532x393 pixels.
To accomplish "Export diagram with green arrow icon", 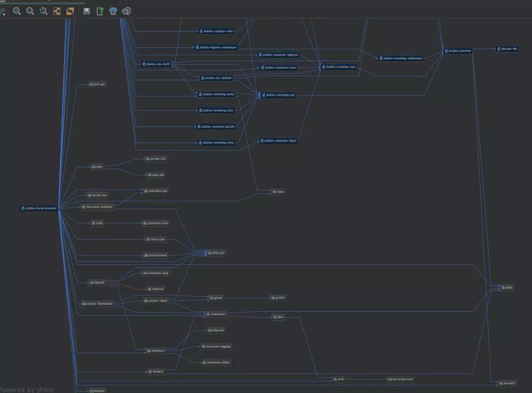I will [100, 11].
